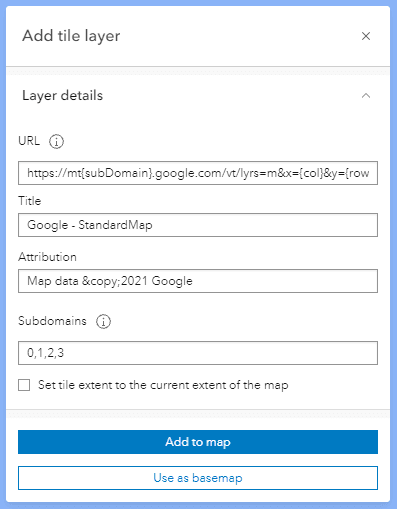
Task: Open the URL info tooltip icon
Action: pyautogui.click(x=56, y=141)
